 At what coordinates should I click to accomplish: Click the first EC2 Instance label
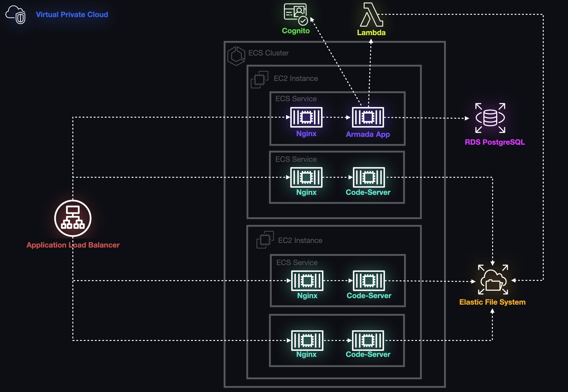pyautogui.click(x=296, y=78)
